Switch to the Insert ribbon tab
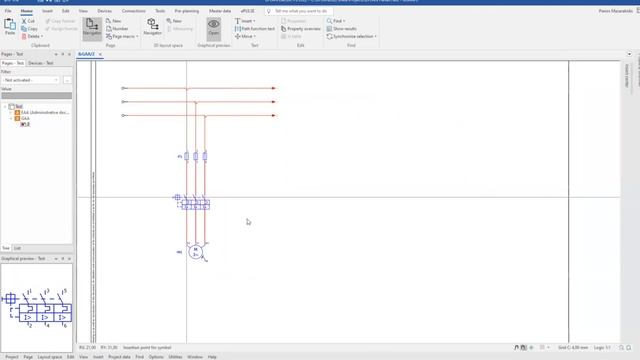640x360 pixels. pyautogui.click(x=47, y=11)
